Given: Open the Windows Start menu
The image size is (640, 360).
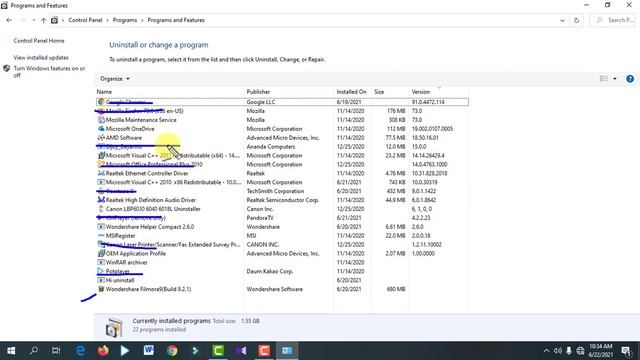Looking at the screenshot, I should [11, 351].
